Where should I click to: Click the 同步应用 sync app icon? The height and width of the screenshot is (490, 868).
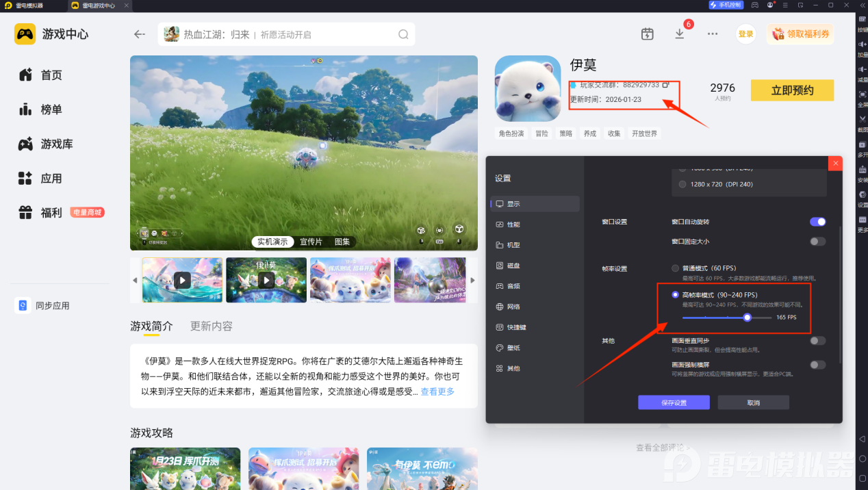tap(23, 305)
